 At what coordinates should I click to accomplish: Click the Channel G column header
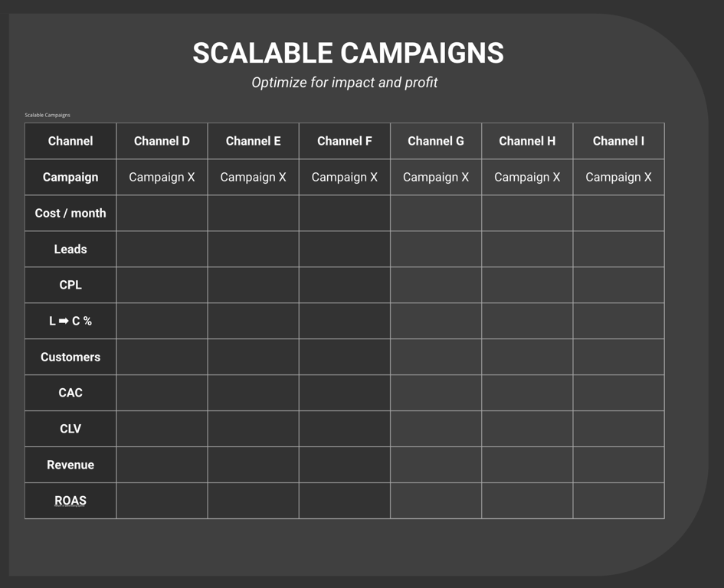[x=435, y=141]
